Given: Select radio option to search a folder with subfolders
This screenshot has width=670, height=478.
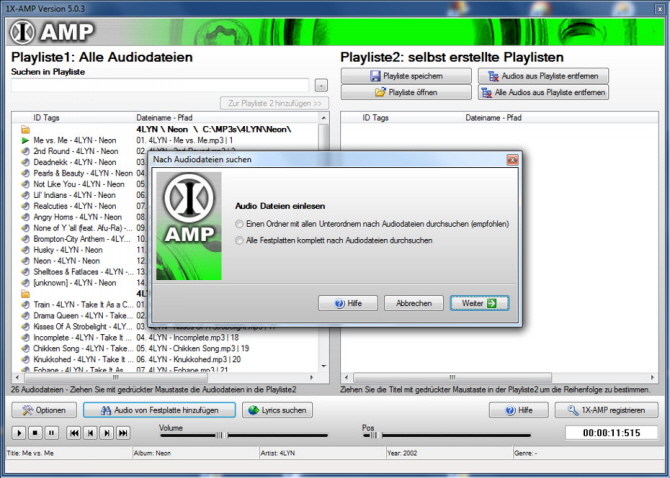Looking at the screenshot, I should pos(239,224).
